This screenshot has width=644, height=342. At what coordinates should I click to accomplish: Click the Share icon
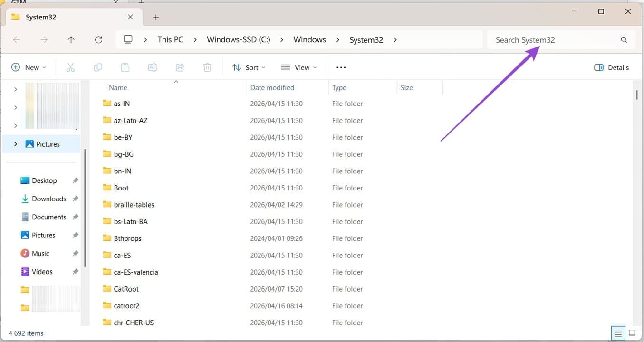click(x=180, y=67)
